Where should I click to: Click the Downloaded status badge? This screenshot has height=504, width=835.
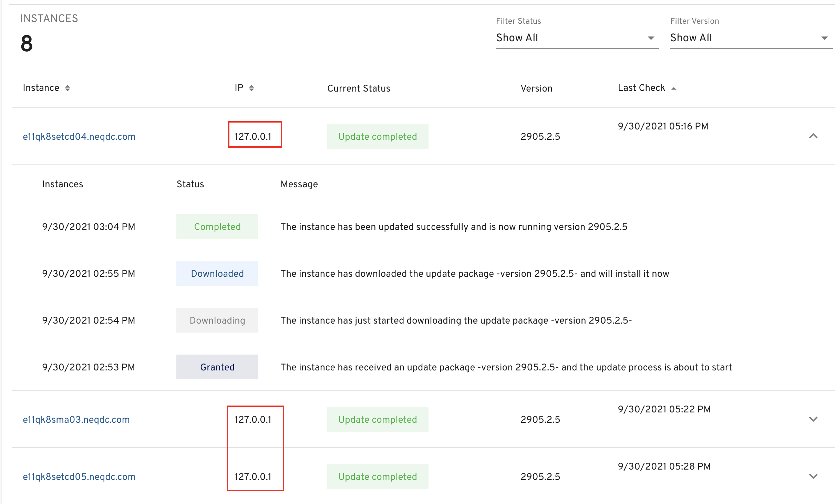(x=217, y=273)
